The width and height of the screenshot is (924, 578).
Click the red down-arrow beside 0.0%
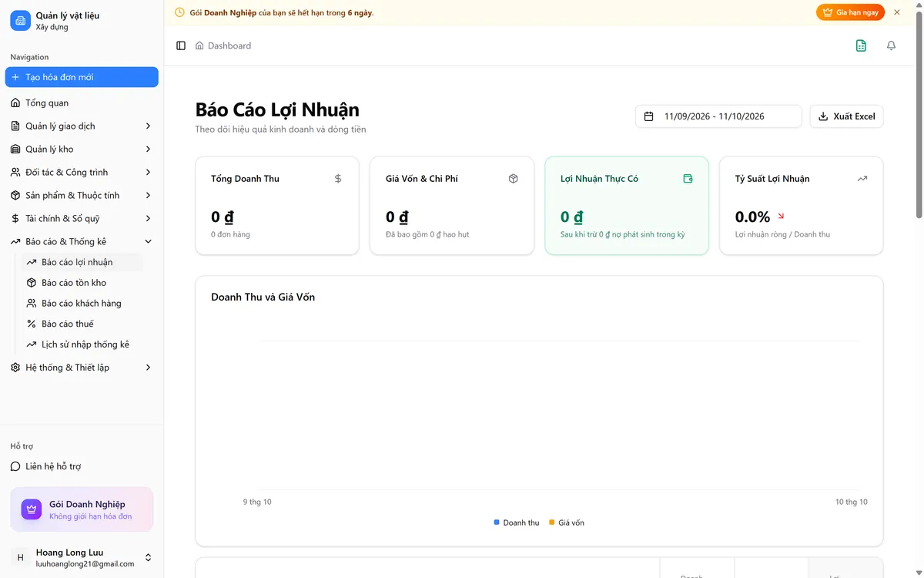pyautogui.click(x=781, y=217)
